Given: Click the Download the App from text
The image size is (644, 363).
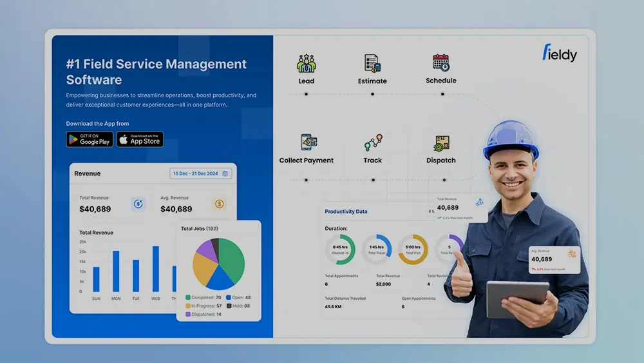Looking at the screenshot, I should coord(97,123).
